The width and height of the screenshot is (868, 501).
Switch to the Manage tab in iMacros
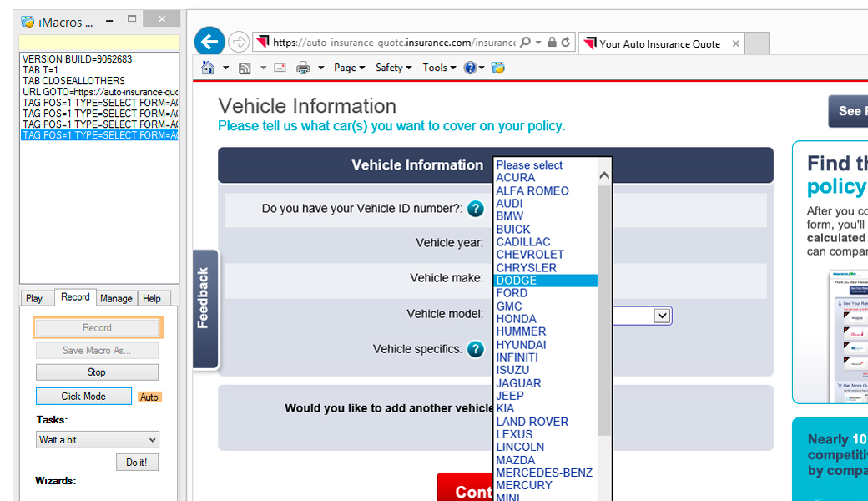[x=116, y=298]
